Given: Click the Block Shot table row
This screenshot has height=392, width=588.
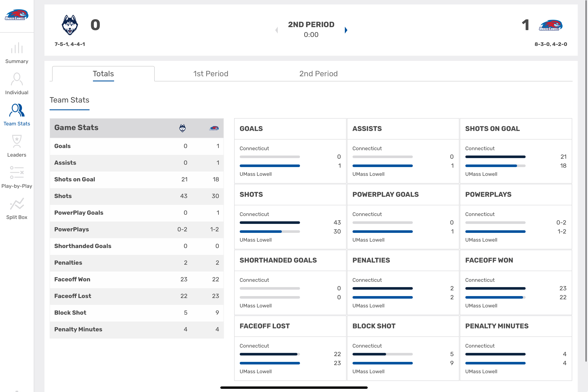Looking at the screenshot, I should [x=137, y=313].
